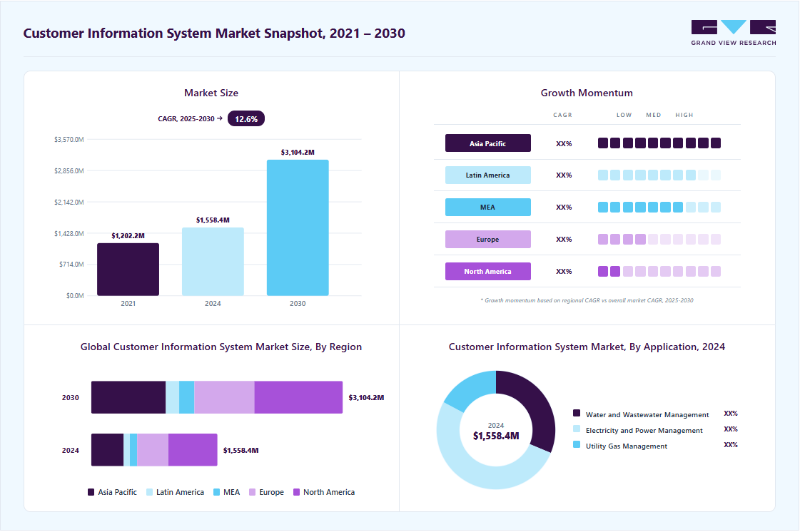This screenshot has width=800, height=532.
Task: Click the '$1,558.4M' label beside 2024 stacked bar
Action: coord(240,451)
